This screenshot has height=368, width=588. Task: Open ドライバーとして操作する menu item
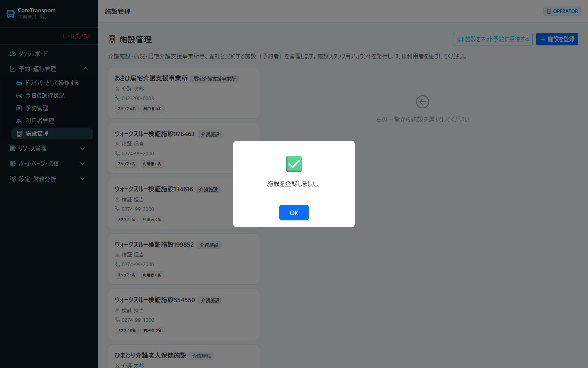[52, 83]
